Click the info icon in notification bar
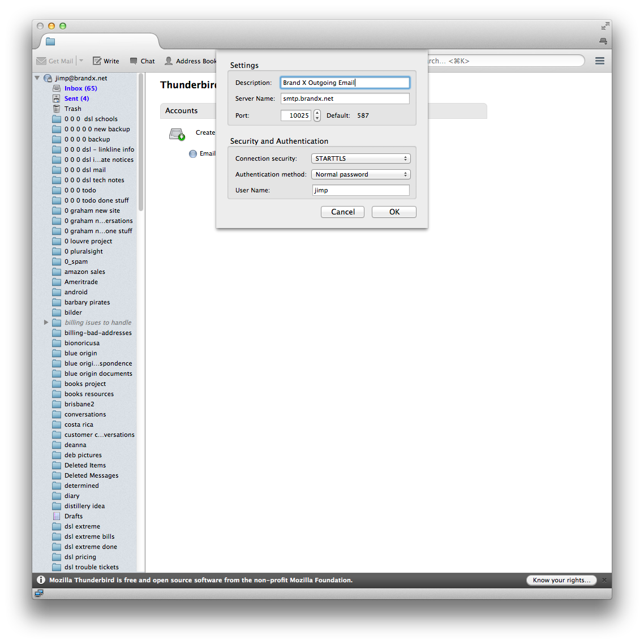The image size is (644, 644). click(41, 580)
